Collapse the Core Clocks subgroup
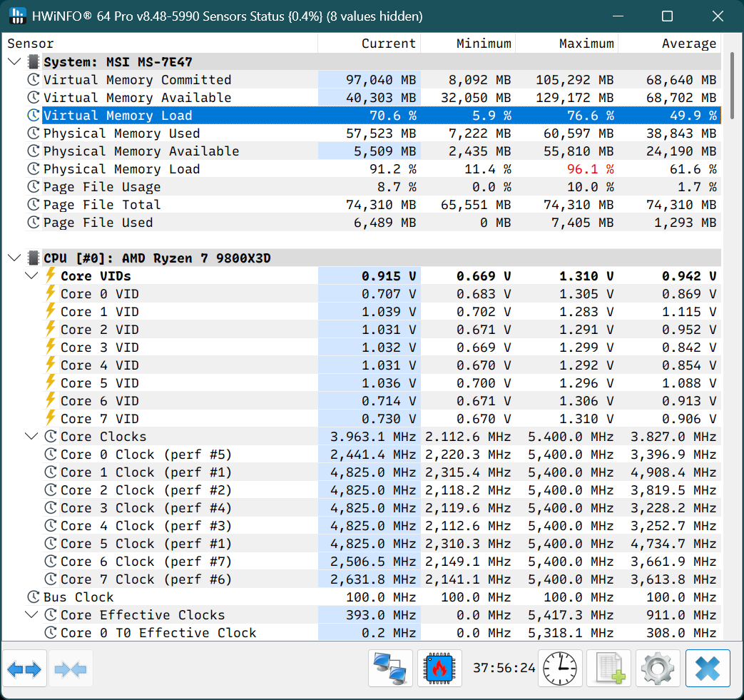 (31, 436)
